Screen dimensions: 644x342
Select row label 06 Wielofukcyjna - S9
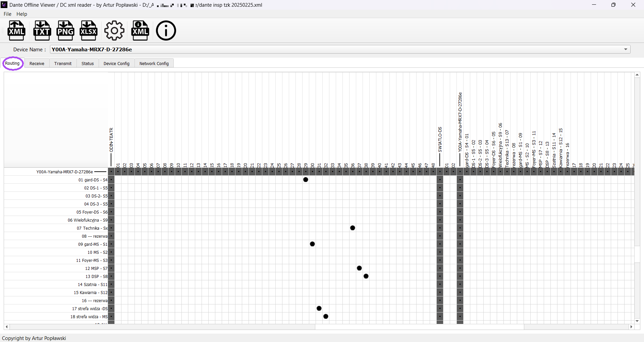[88, 220]
